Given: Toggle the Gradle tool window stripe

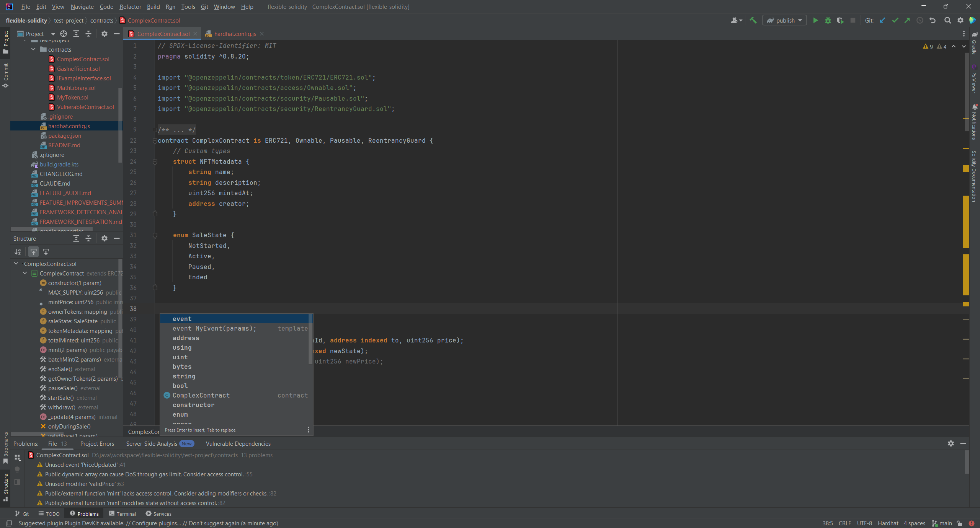Looking at the screenshot, I should (975, 43).
